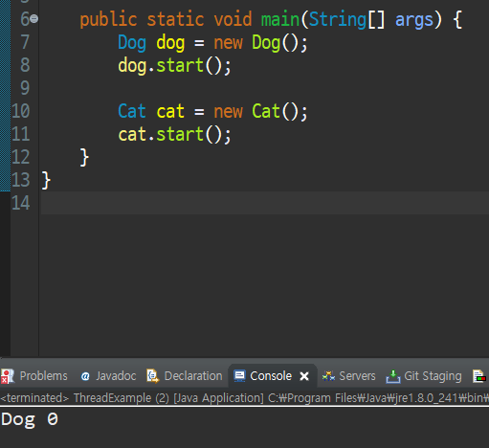Click the line number 10 in gutter

20,111
